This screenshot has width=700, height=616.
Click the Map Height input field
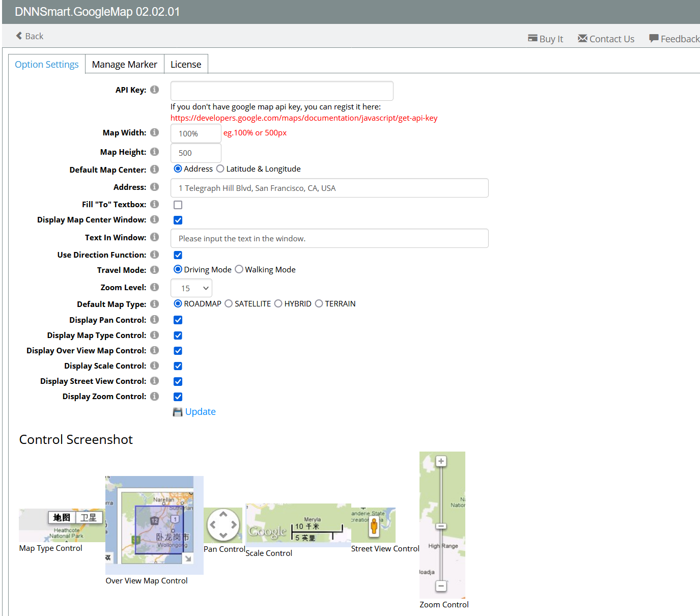point(196,153)
